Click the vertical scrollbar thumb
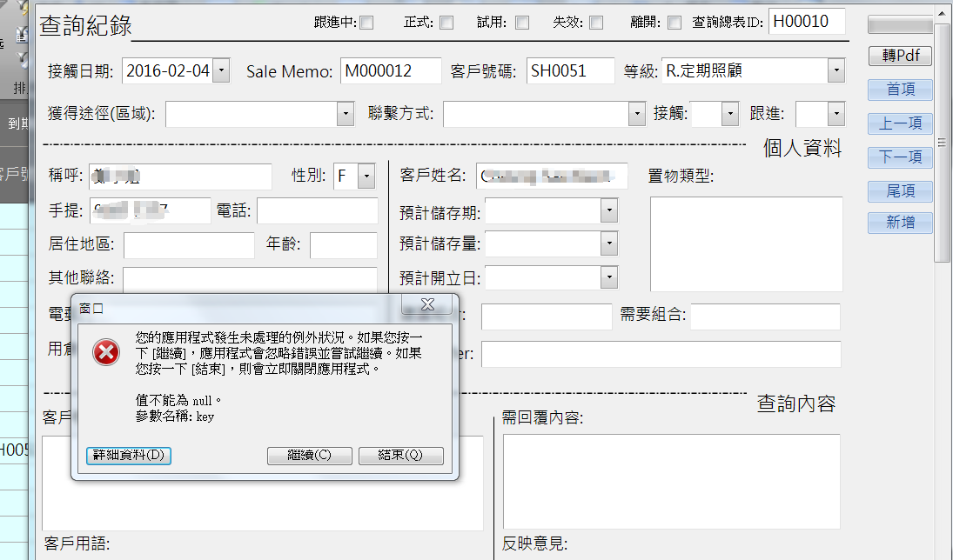953x560 pixels. point(942,143)
